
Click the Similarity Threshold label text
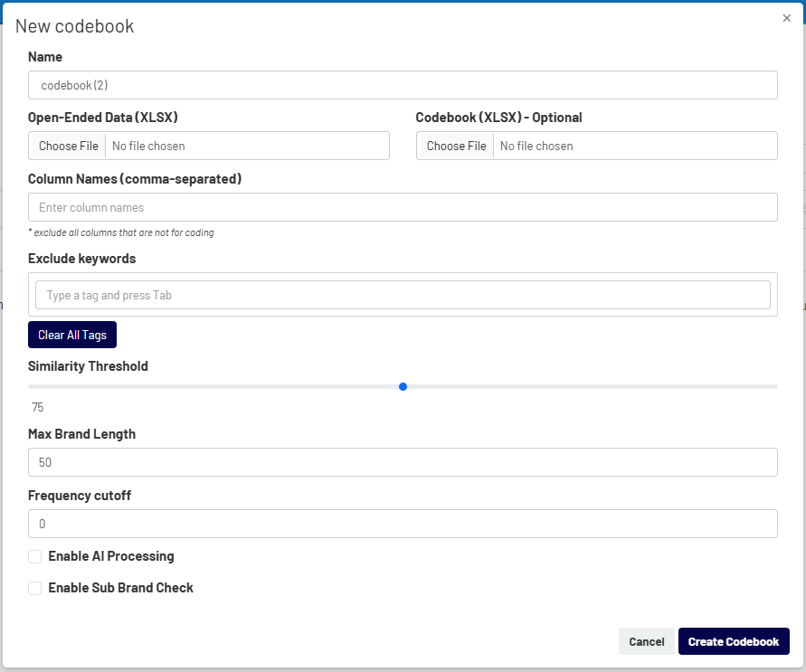pos(88,366)
